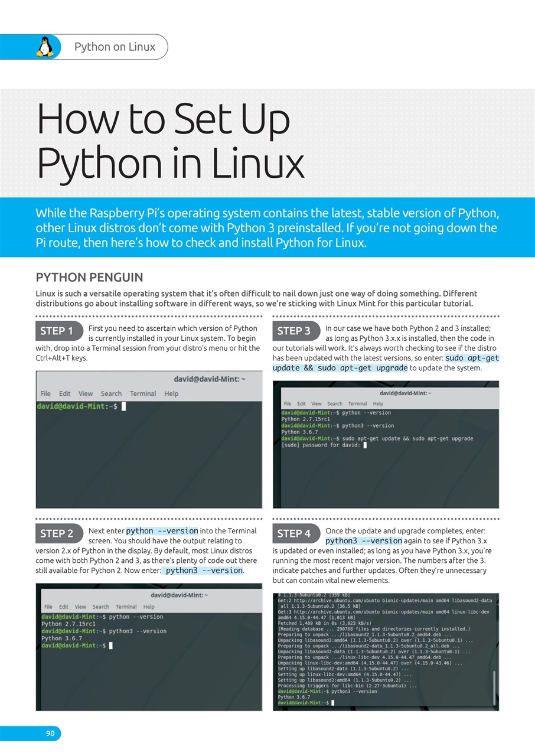Open the Help menu in Step 3 screenshot
The width and height of the screenshot is (535, 756).
(378, 403)
